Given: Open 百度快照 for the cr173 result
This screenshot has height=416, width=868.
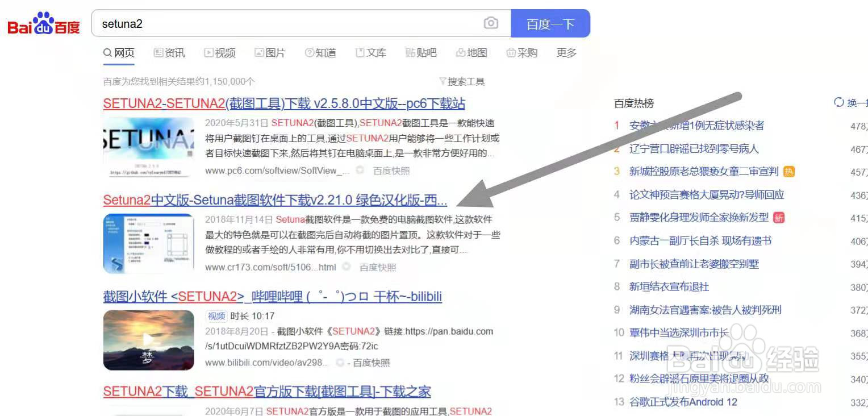Looking at the screenshot, I should 378,267.
